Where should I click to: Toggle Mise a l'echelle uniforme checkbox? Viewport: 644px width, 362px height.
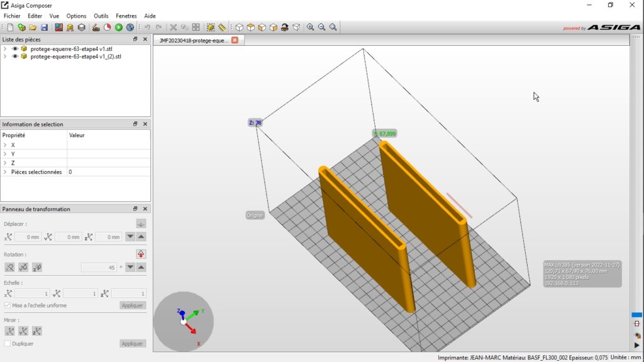coord(7,305)
